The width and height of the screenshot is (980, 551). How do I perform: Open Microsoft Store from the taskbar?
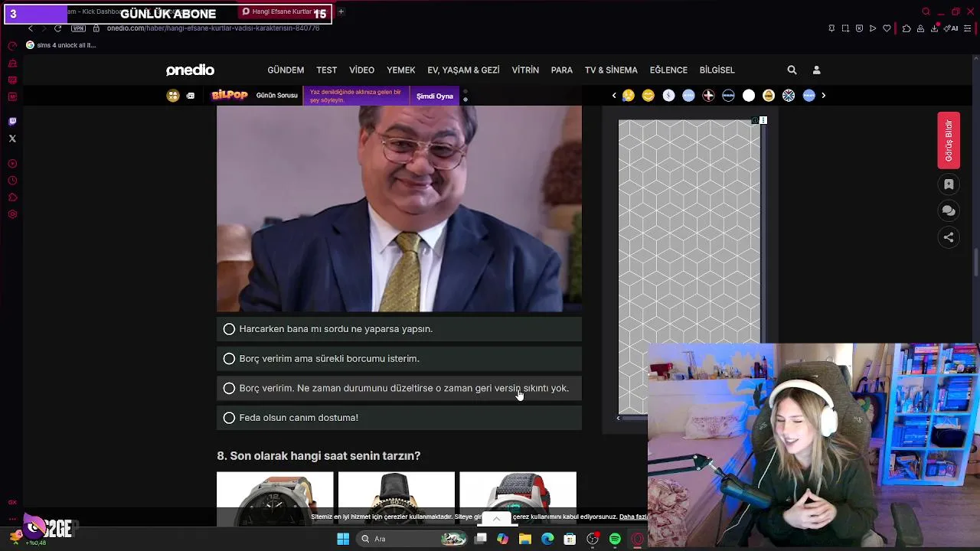click(570, 540)
